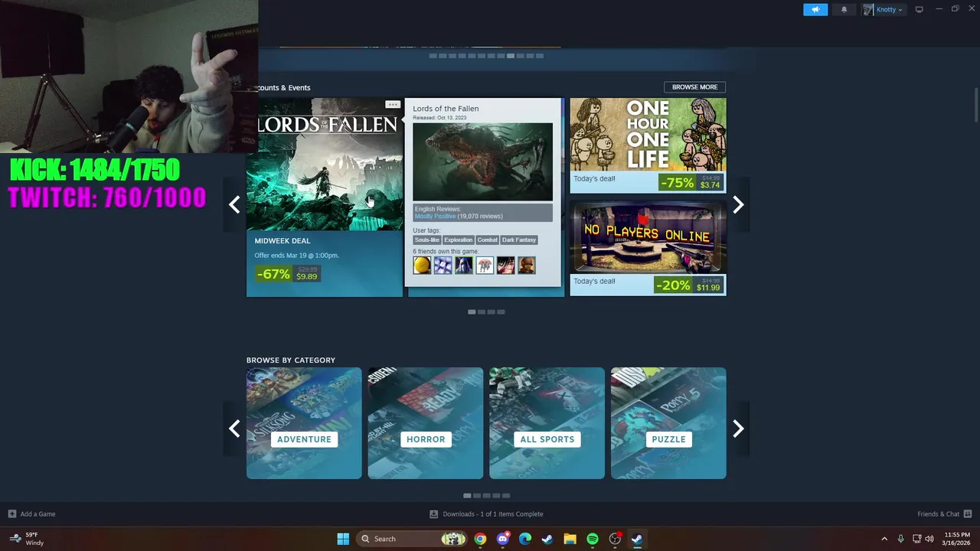Screen dimensions: 980x551
Task: Click the -75% $3.74 price tag
Action: 691,182
